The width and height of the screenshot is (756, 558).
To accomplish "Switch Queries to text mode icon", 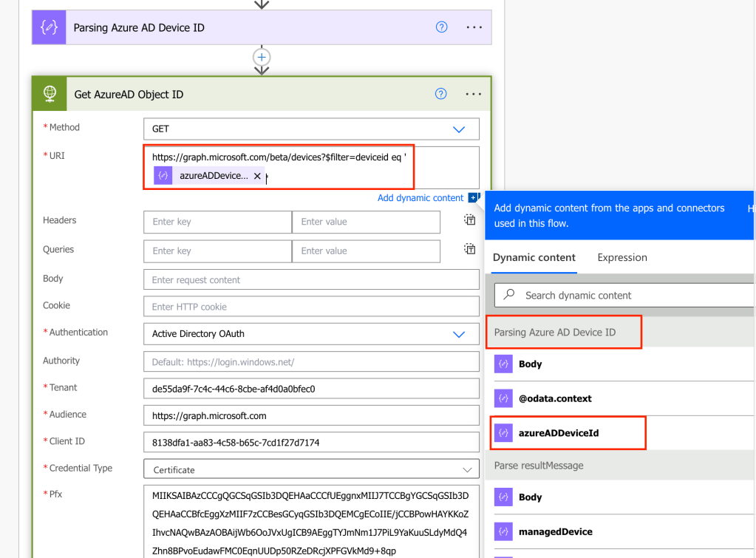I will 469,250.
